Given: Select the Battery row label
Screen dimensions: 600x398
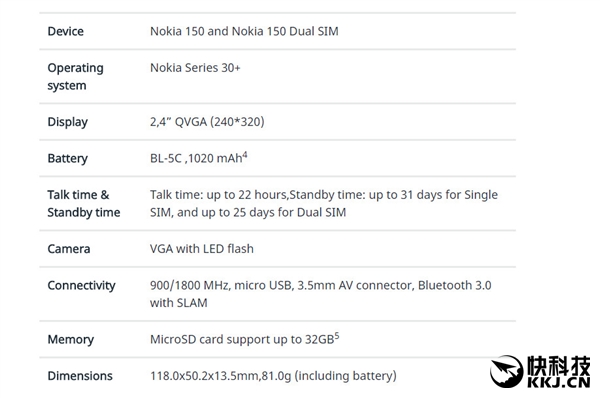Looking at the screenshot, I should pyautogui.click(x=68, y=158).
